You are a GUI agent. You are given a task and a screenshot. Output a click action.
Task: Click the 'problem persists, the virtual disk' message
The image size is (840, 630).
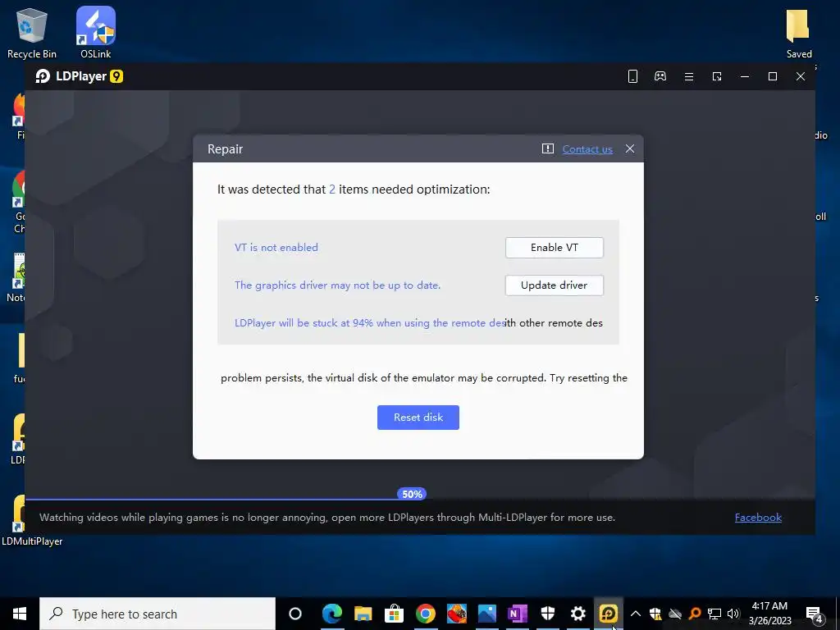click(424, 377)
